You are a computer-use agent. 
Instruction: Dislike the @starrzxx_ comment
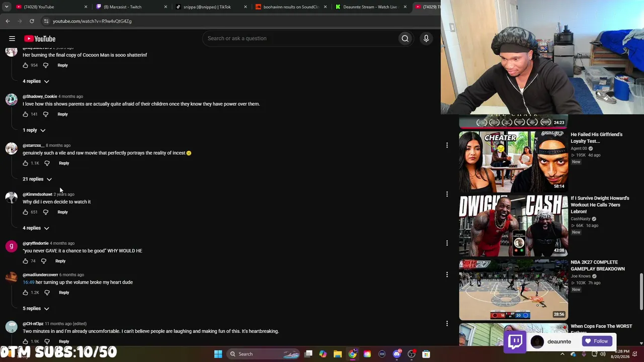pyautogui.click(x=47, y=163)
